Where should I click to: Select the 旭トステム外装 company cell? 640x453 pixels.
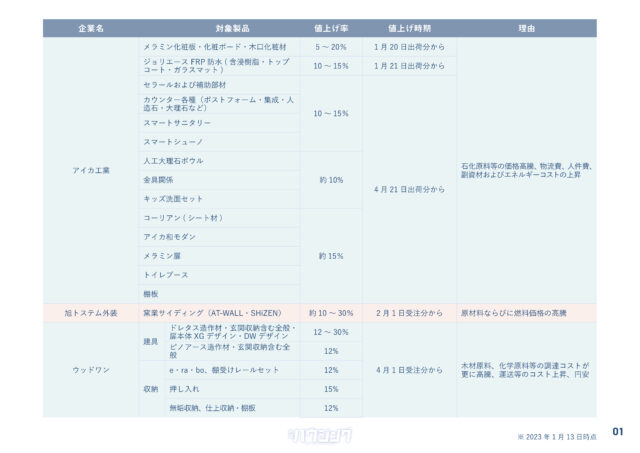point(91,313)
